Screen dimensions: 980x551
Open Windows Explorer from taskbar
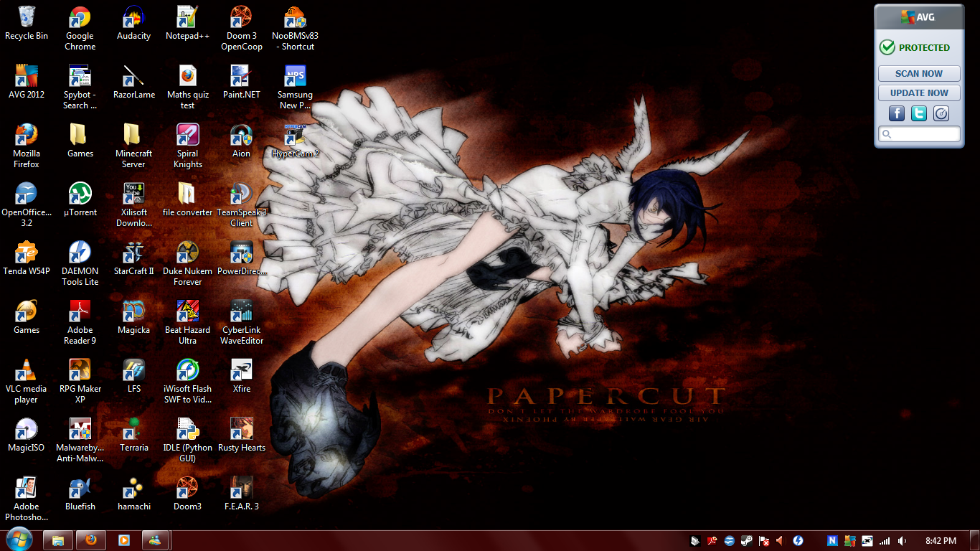pyautogui.click(x=58, y=540)
